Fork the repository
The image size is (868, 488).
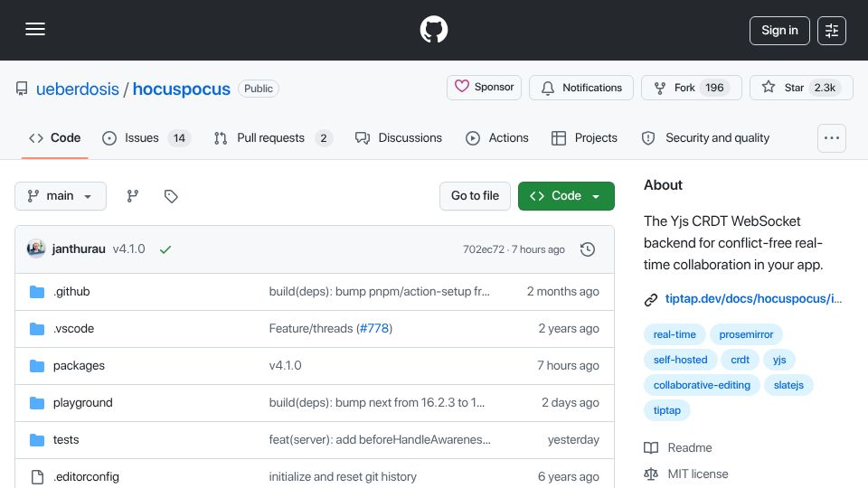tap(692, 88)
